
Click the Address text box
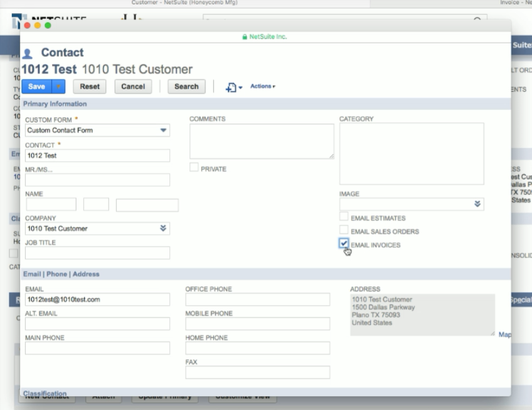(x=422, y=315)
